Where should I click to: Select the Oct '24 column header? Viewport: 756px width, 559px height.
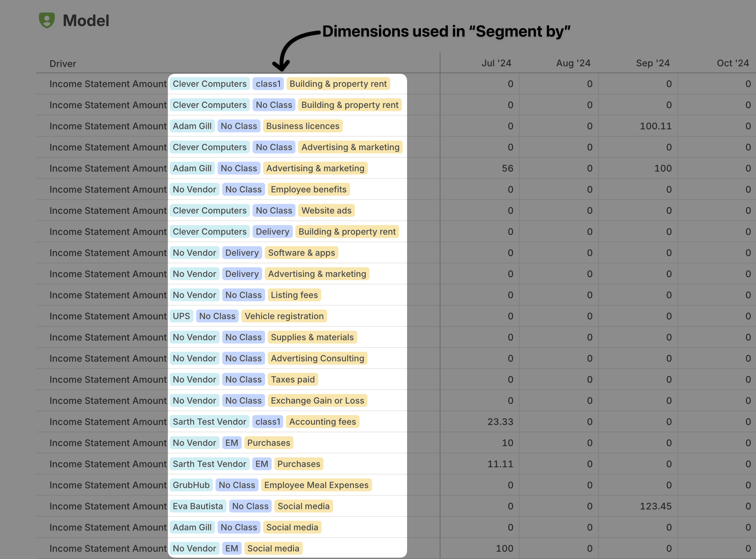[x=732, y=63]
